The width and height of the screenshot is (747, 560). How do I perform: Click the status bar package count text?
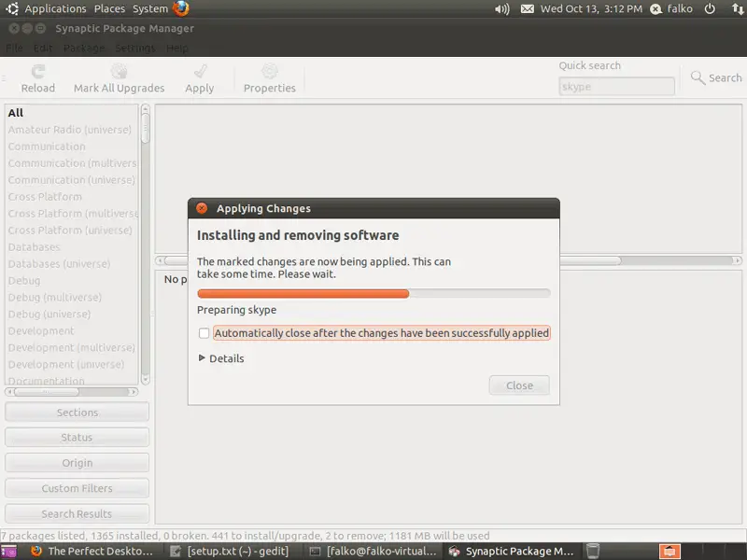(245, 536)
